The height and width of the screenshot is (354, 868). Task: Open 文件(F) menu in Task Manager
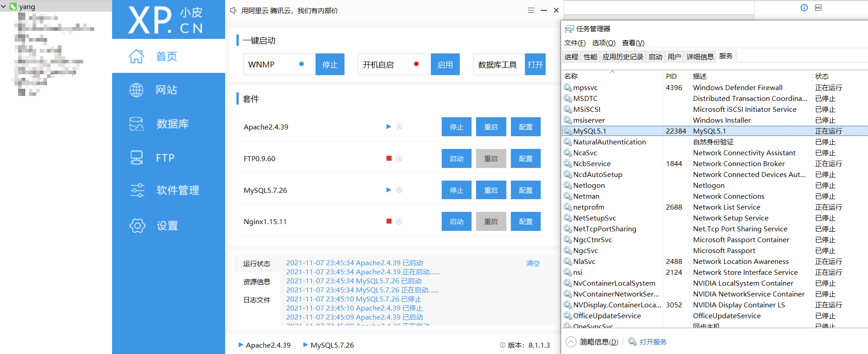coord(575,43)
